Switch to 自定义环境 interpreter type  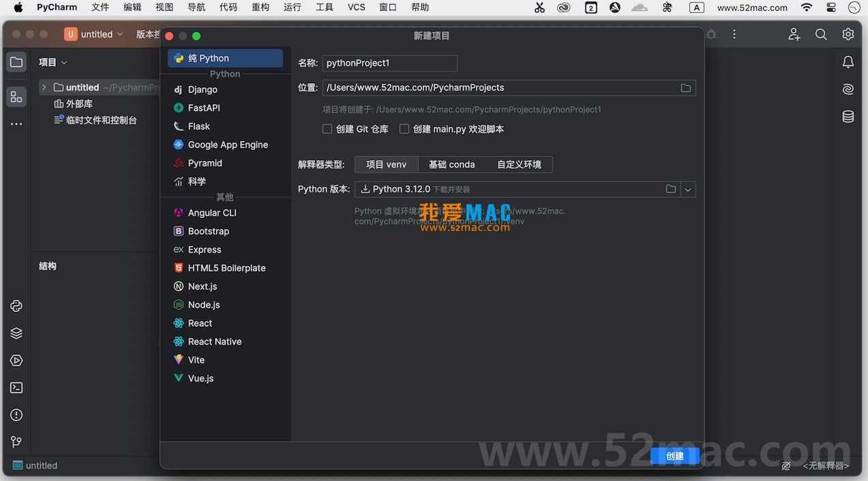pyautogui.click(x=519, y=164)
